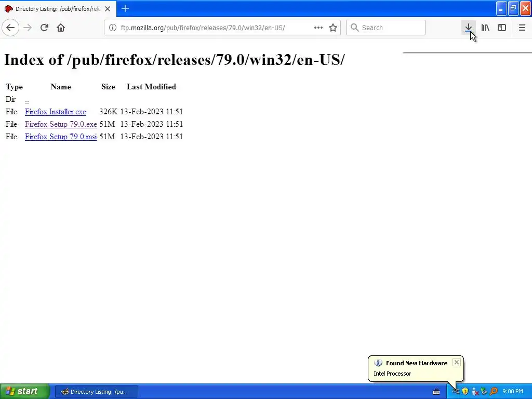
Task: Open the Downloads panel arrow
Action: point(469,28)
